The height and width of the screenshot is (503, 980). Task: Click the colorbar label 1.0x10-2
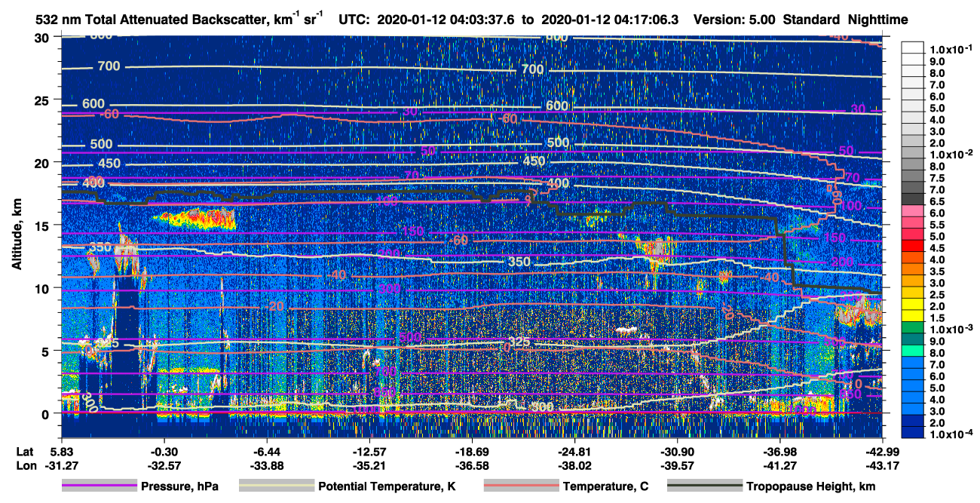pos(951,153)
